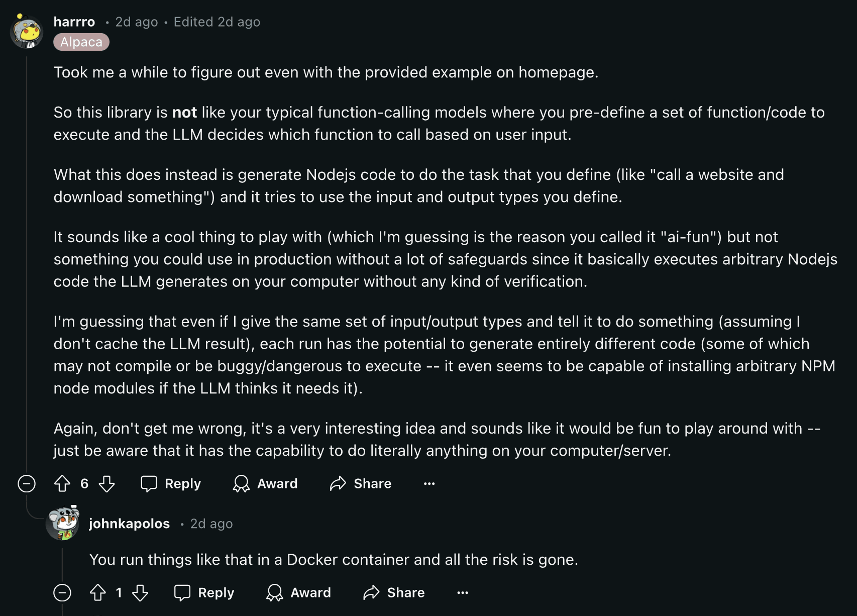This screenshot has width=857, height=616.
Task: Award johnkapolos's reply
Action: click(x=298, y=592)
